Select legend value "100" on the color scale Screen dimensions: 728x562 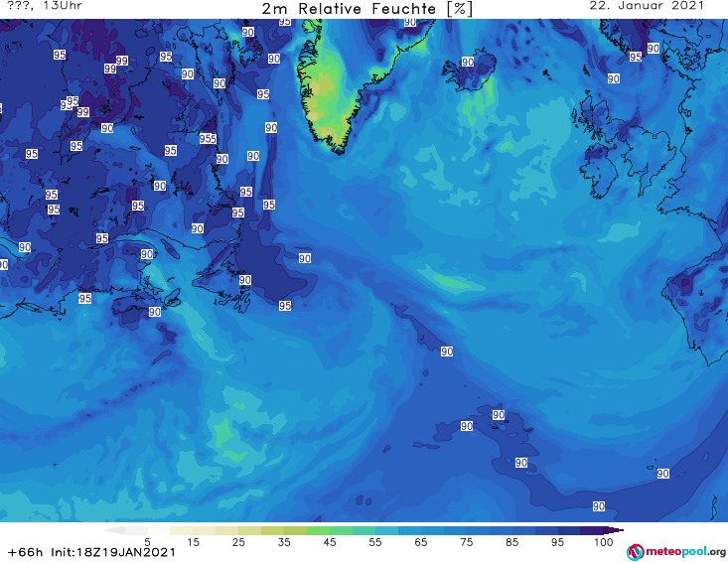[x=604, y=542]
